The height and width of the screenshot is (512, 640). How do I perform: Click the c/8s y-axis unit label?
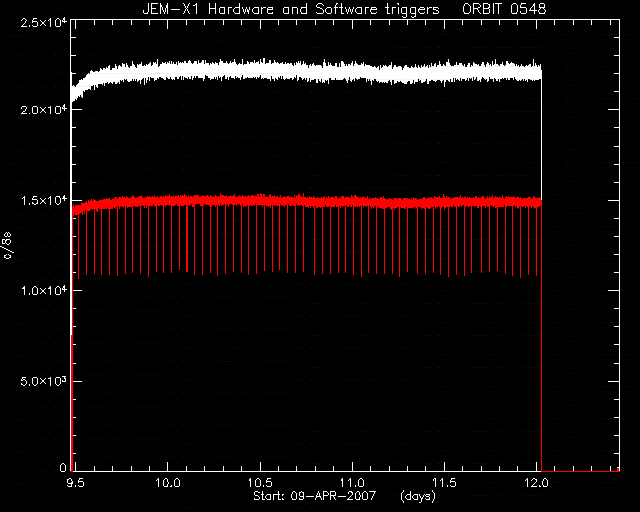(x=7, y=245)
